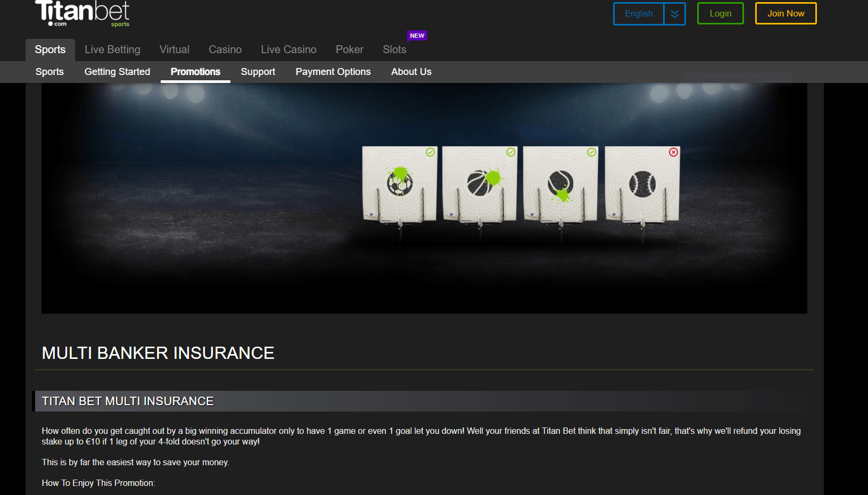This screenshot has height=495, width=868.
Task: Click the baseball target card
Action: [642, 183]
